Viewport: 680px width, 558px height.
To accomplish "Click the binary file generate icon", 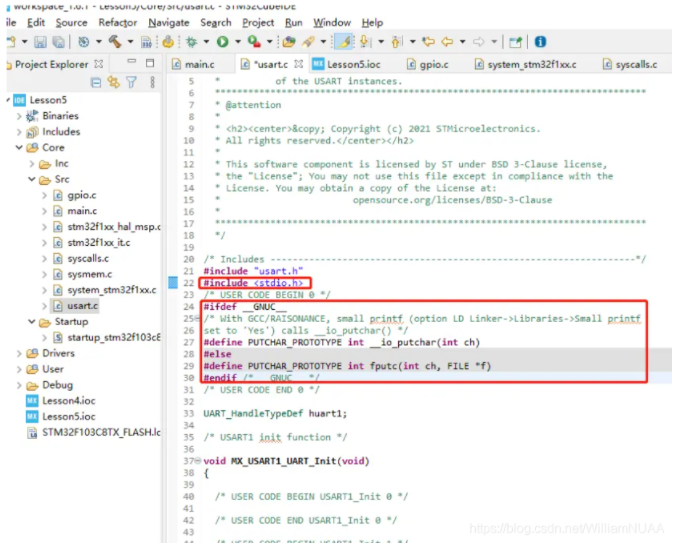I will coord(147,42).
